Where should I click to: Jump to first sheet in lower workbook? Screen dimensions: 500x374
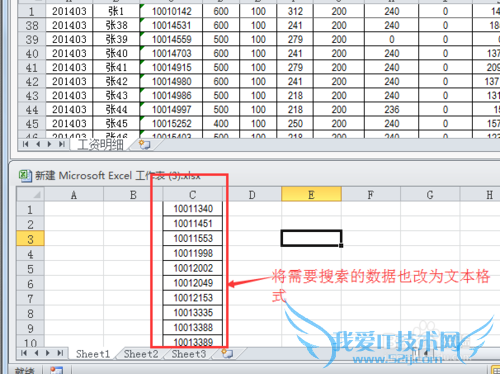click(24, 353)
